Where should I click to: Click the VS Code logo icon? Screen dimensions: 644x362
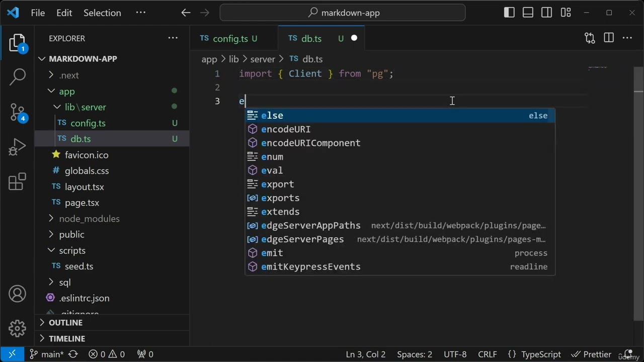point(13,13)
